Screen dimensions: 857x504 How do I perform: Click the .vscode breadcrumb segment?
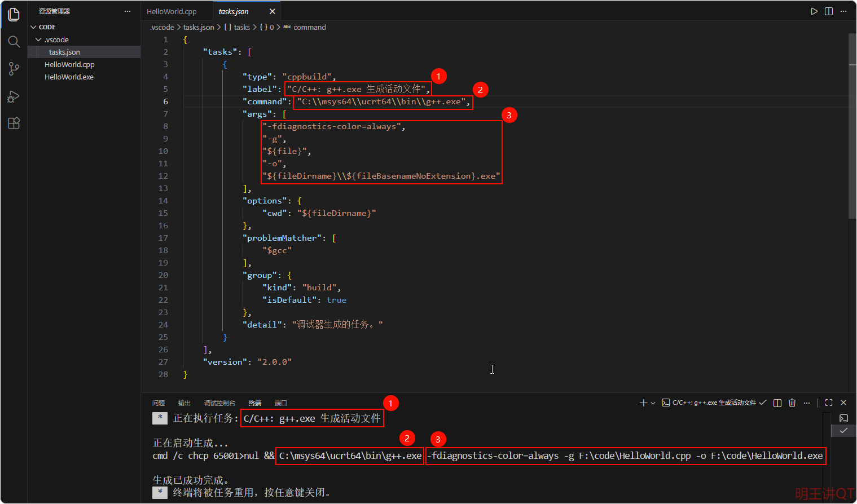162,27
